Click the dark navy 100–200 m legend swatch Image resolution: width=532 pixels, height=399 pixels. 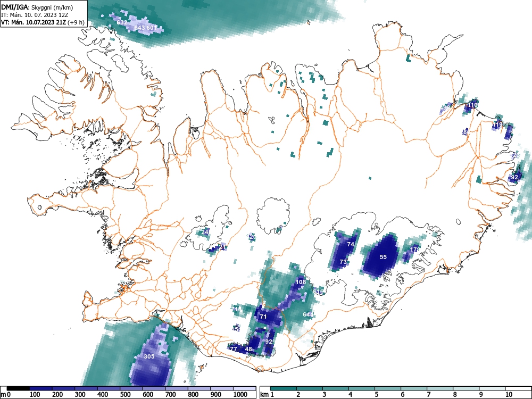41,388
